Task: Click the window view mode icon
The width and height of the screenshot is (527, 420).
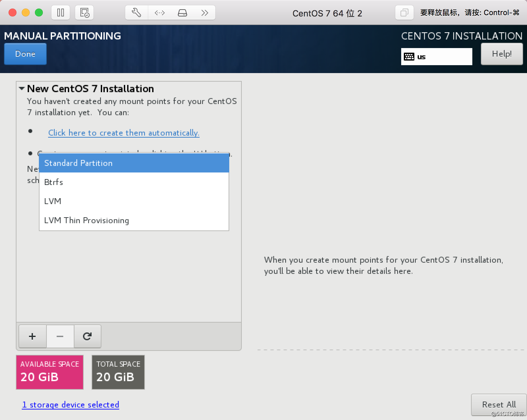Action: [x=404, y=13]
